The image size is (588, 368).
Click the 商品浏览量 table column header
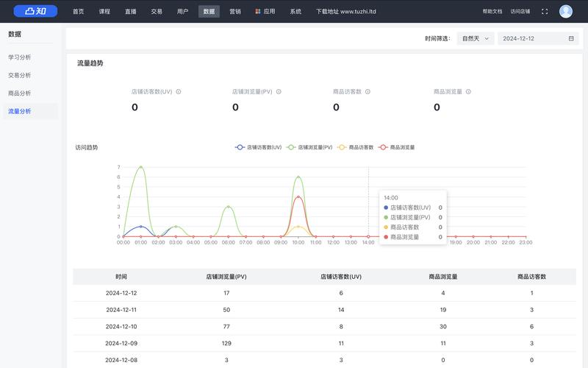click(x=443, y=277)
